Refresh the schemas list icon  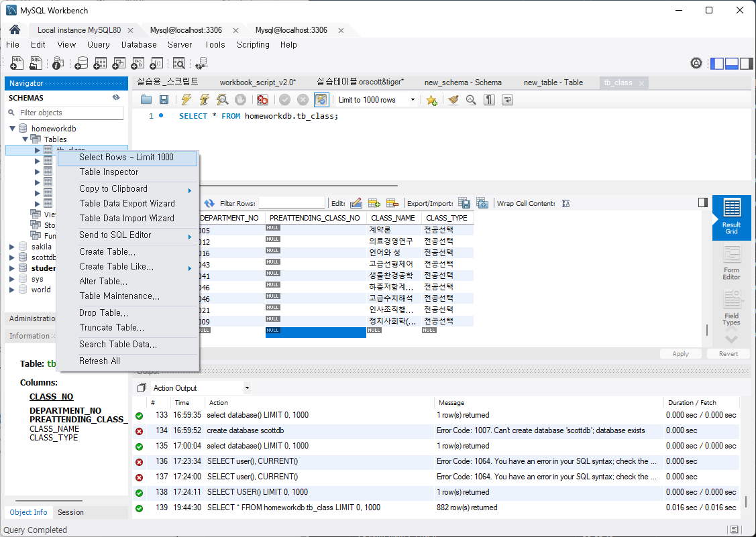(x=116, y=97)
